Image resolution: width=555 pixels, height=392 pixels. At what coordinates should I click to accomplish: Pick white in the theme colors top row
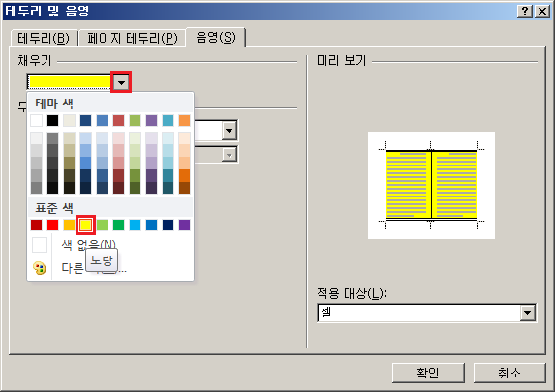(36, 120)
